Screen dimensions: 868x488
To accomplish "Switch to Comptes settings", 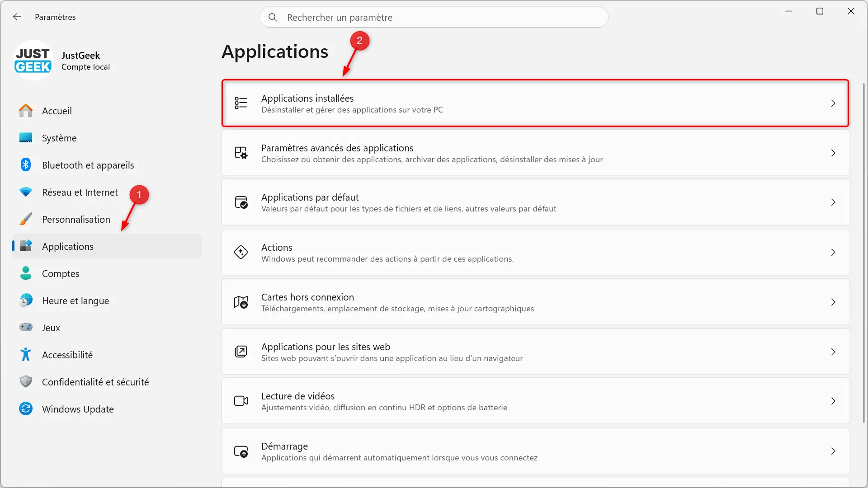I will 107,273.
